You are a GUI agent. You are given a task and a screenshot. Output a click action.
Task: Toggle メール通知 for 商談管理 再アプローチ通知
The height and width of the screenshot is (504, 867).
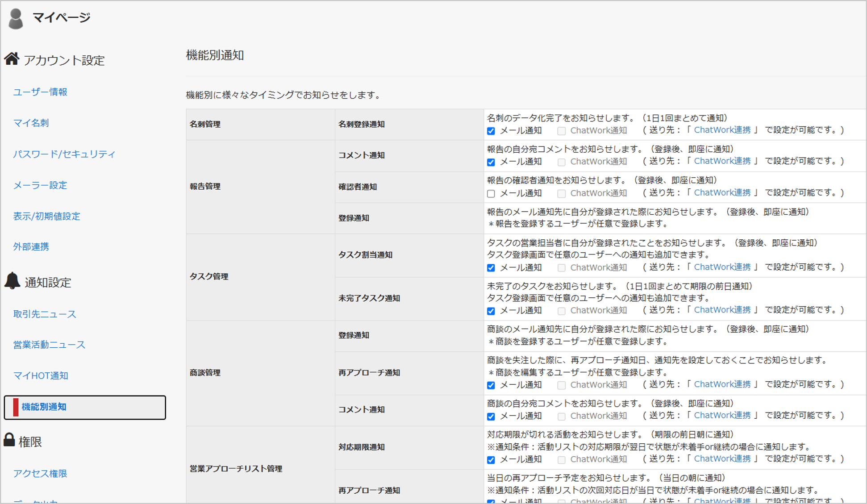491,385
